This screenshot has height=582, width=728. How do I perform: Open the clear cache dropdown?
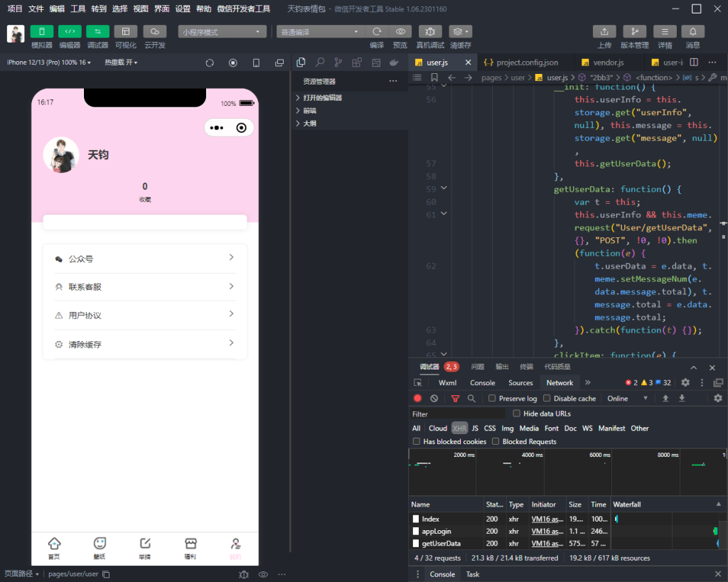(x=461, y=31)
